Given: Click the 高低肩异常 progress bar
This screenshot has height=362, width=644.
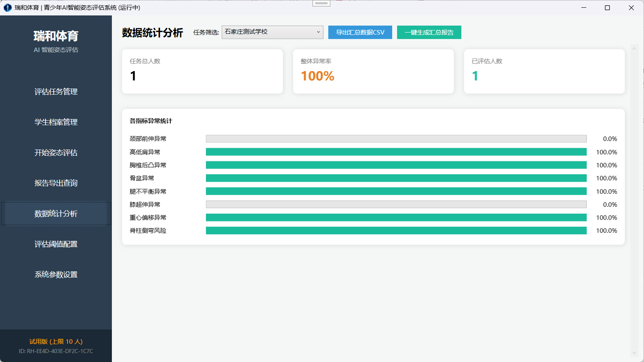Looking at the screenshot, I should 396,152.
